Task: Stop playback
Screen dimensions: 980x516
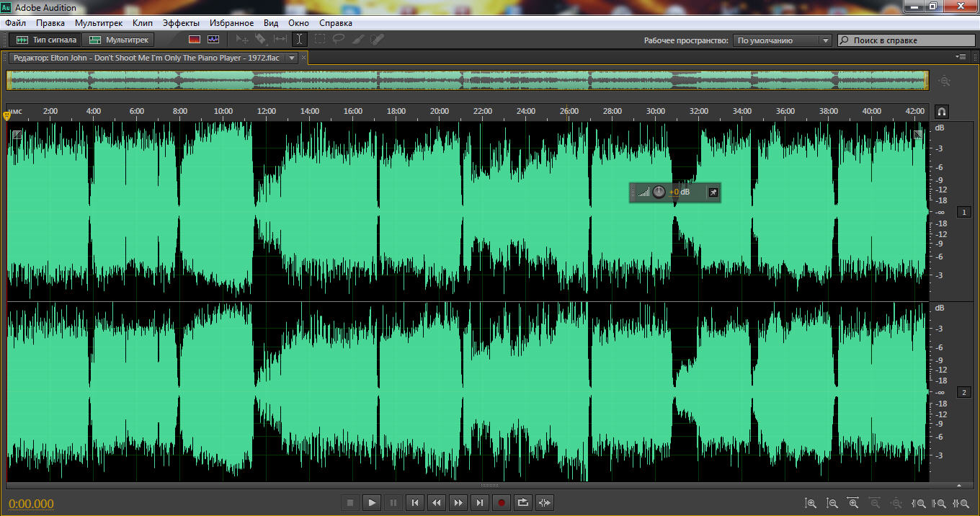Action: tap(350, 502)
